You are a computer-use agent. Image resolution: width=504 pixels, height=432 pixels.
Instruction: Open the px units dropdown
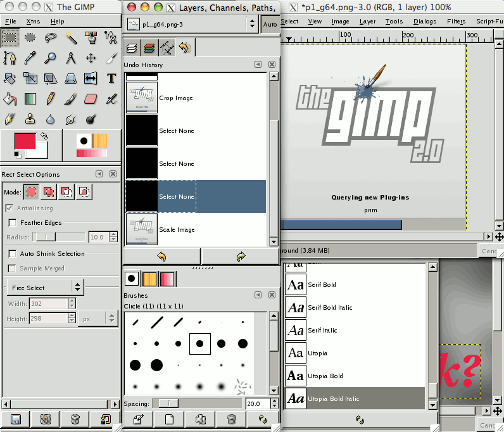[x=98, y=319]
